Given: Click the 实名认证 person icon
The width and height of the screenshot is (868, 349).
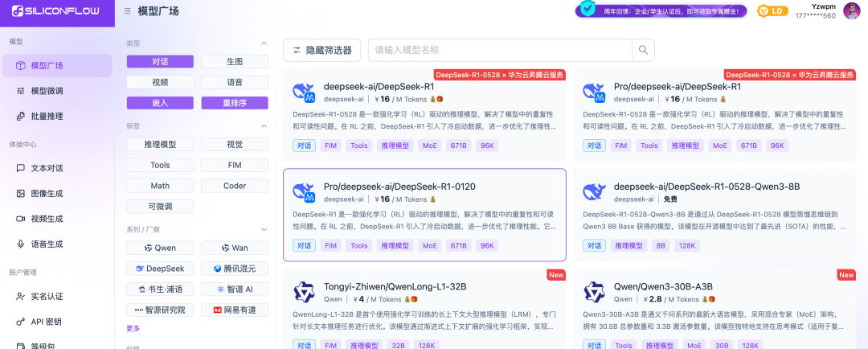Looking at the screenshot, I should [20, 297].
